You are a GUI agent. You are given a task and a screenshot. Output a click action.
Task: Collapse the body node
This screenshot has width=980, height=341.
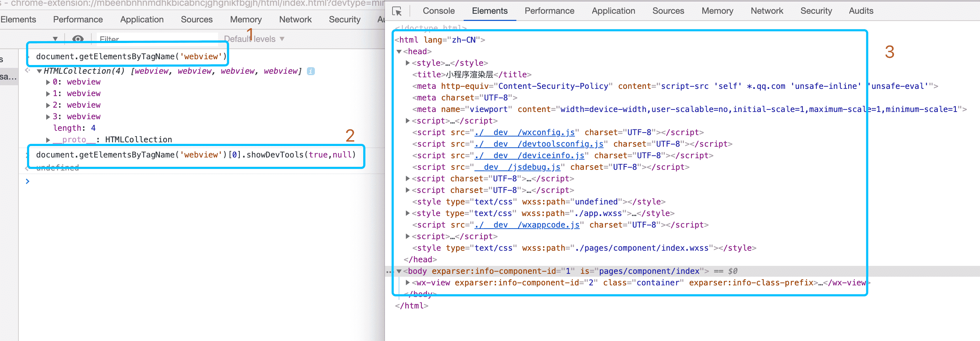pyautogui.click(x=399, y=271)
